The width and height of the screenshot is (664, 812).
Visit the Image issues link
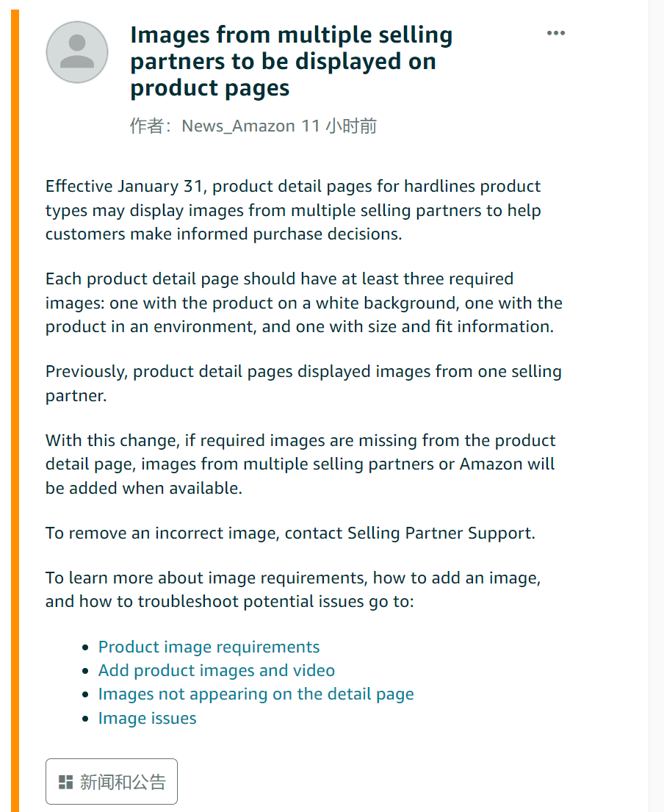click(147, 718)
